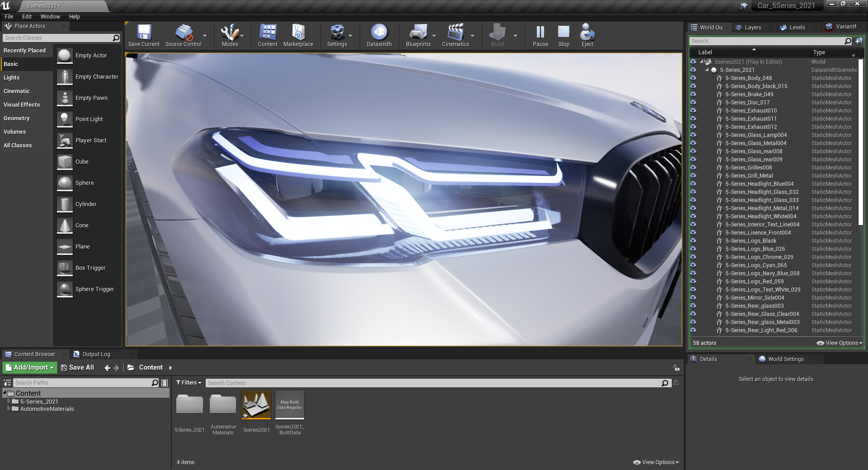
Task: Select the 5series2021 level thumbnail
Action: pyautogui.click(x=256, y=405)
